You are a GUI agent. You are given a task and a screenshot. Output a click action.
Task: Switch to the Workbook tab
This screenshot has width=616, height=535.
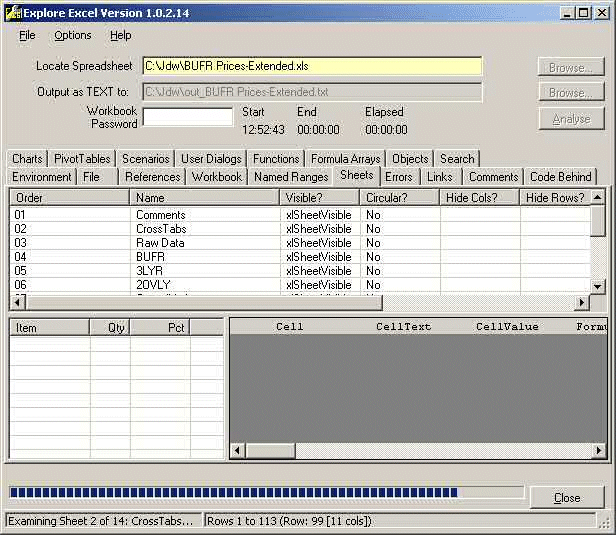click(217, 177)
